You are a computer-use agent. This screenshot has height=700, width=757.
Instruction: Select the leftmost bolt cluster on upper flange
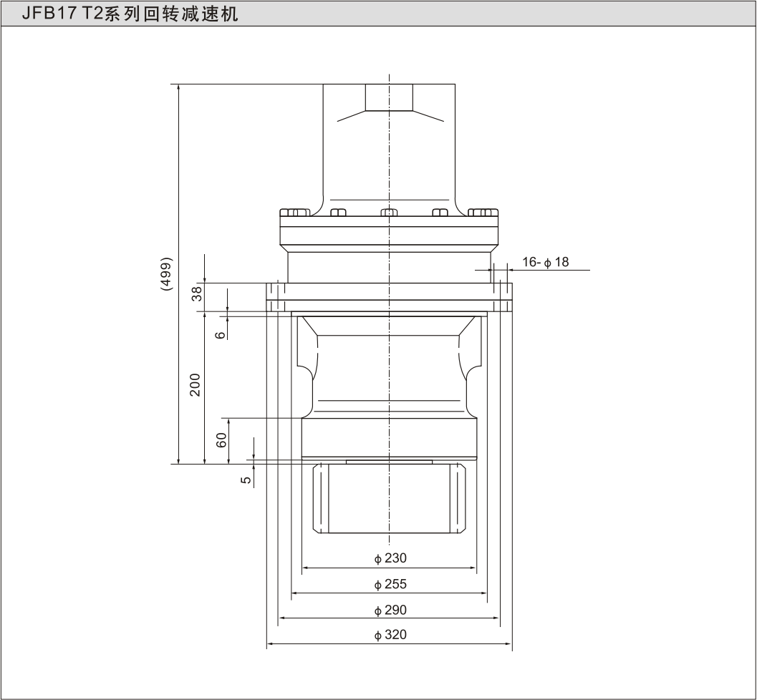point(294,213)
